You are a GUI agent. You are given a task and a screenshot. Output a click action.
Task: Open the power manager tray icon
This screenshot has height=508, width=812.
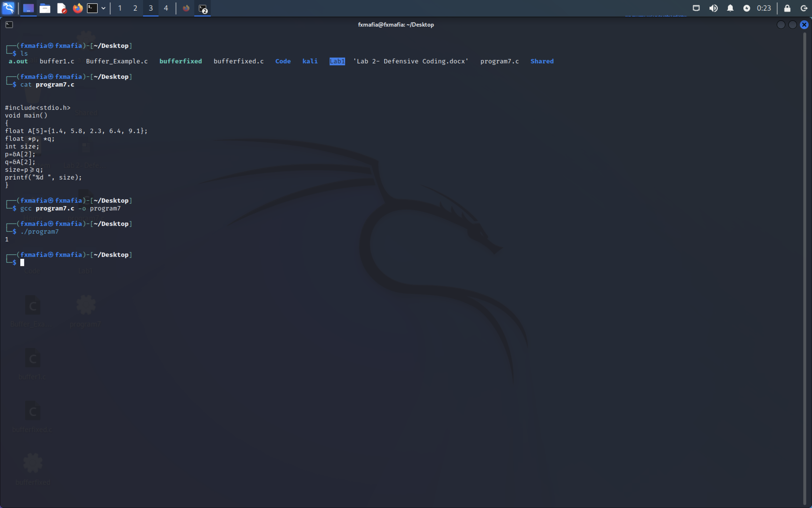pyautogui.click(x=747, y=8)
